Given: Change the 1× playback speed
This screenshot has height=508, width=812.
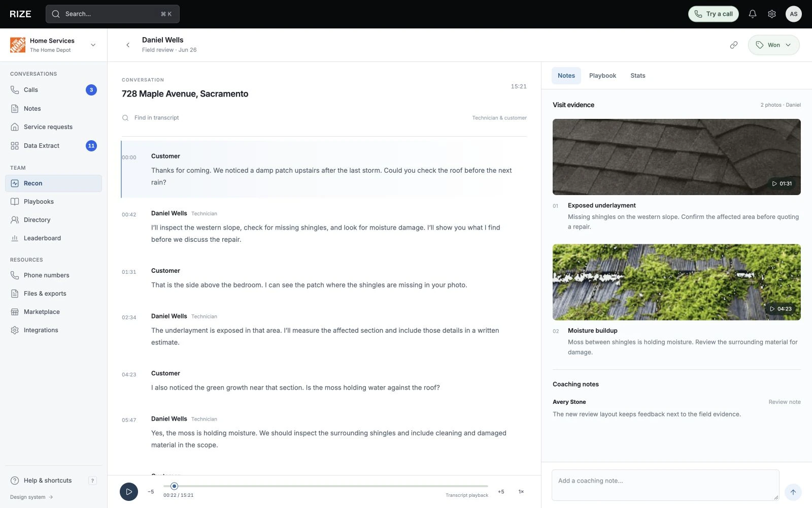Looking at the screenshot, I should [x=521, y=492].
